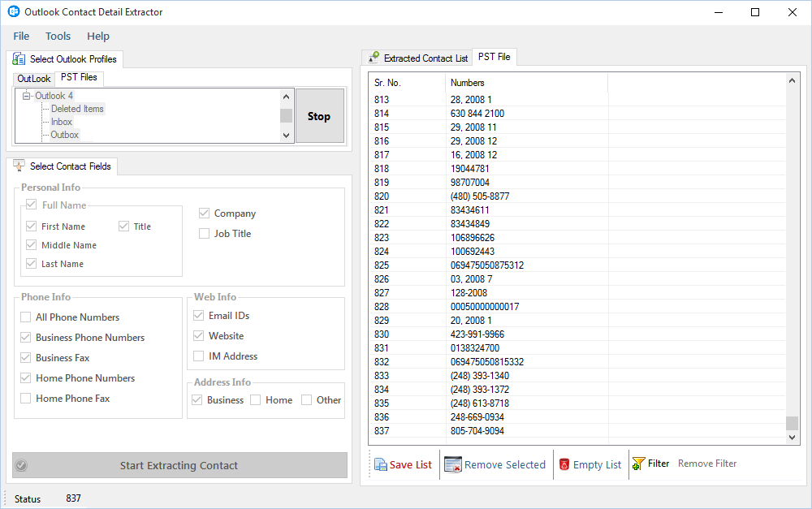812x509 pixels.
Task: Click the Sr. No. column header
Action: (407, 83)
